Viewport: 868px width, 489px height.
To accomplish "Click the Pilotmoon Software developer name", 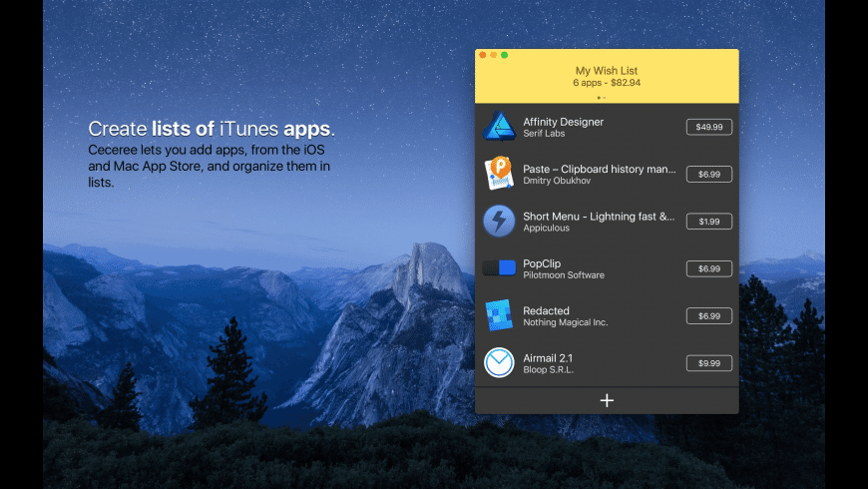I will pos(564,275).
